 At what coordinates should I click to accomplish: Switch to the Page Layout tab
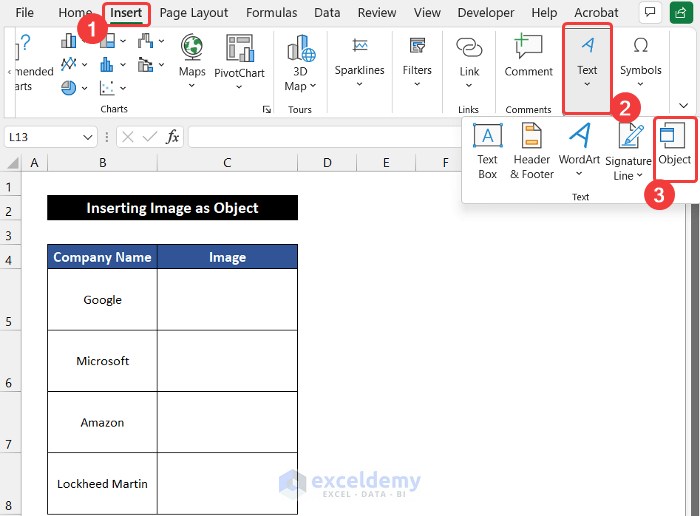(194, 12)
